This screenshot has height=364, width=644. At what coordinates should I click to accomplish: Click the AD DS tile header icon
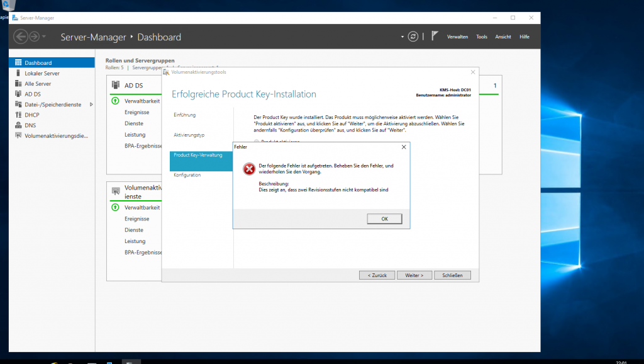[116, 85]
